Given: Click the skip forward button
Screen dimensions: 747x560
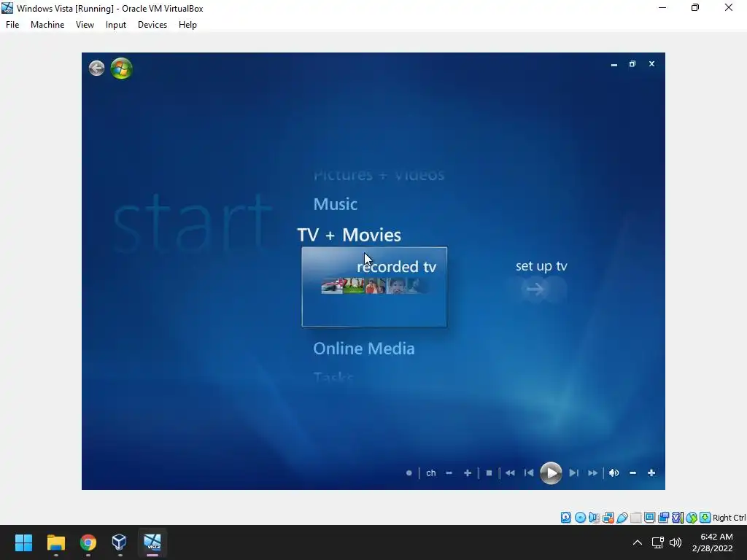Looking at the screenshot, I should (x=573, y=472).
